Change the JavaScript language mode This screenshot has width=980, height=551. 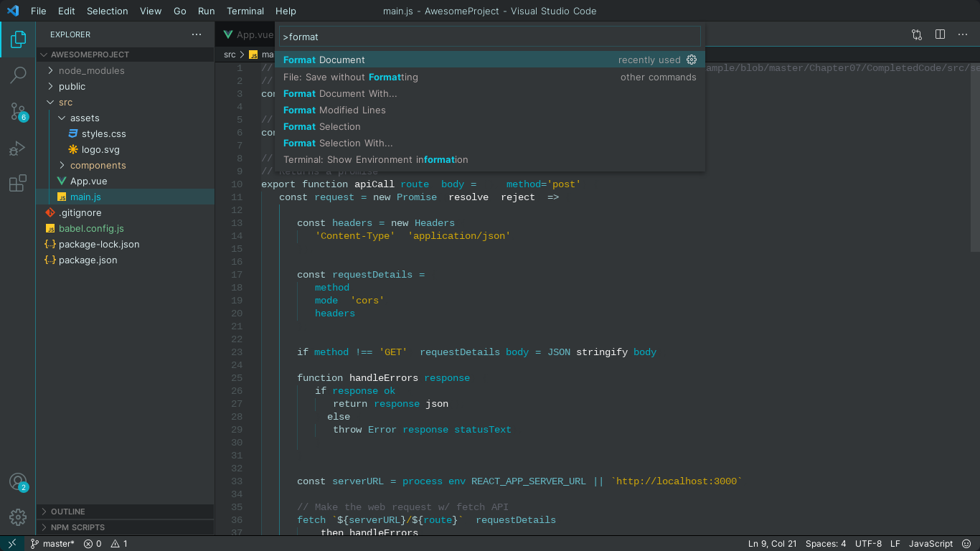(931, 544)
